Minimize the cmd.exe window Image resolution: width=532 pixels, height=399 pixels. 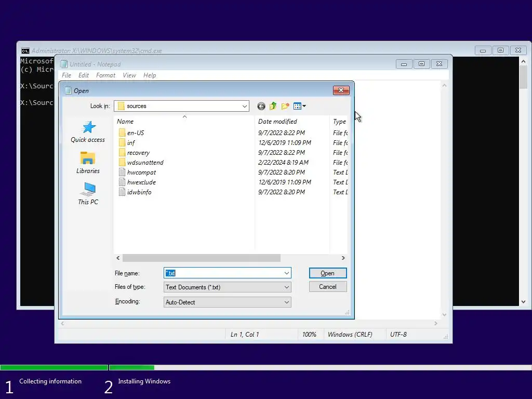coord(483,50)
